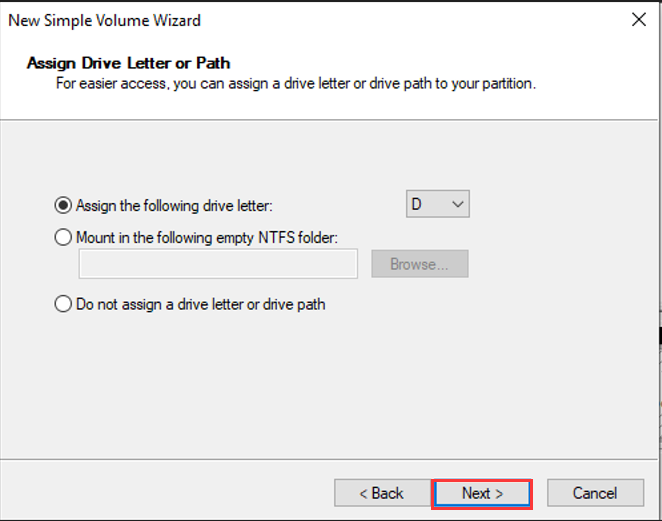
Task: Enable the 'Do not assign a drive letter' radio button
Action: pos(64,304)
